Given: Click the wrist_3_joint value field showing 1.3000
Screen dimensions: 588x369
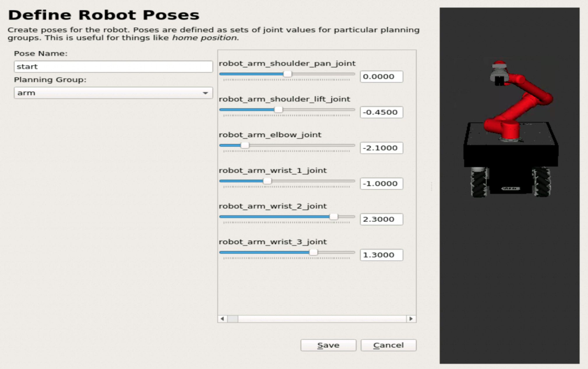Looking at the screenshot, I should pyautogui.click(x=381, y=255).
